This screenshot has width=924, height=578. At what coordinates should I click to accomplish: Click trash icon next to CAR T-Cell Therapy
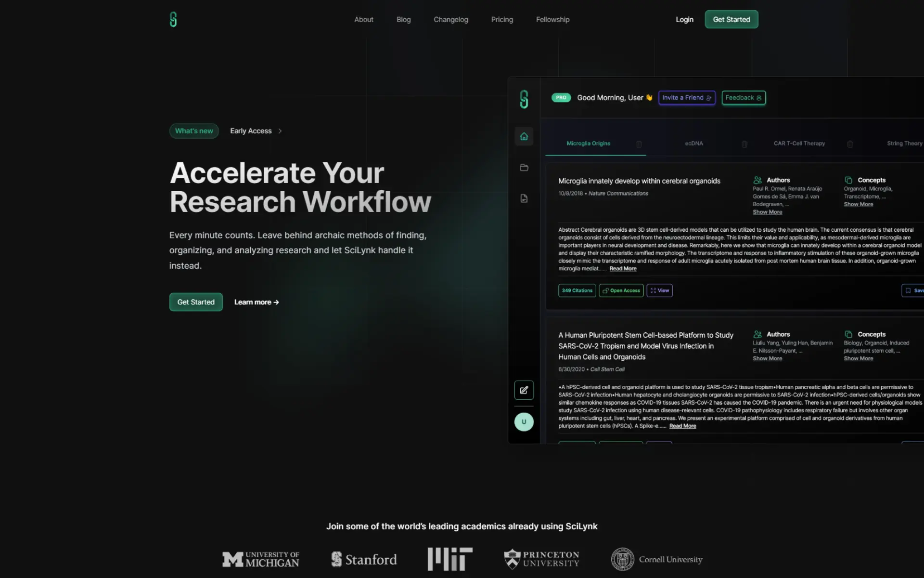[x=850, y=144]
